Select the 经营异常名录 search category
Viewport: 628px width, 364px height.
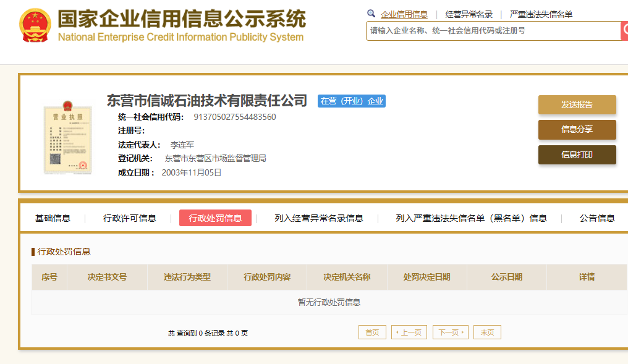469,14
